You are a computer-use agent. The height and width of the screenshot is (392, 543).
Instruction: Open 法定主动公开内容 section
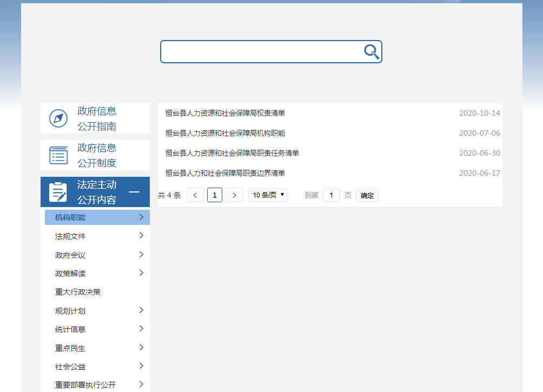click(95, 192)
